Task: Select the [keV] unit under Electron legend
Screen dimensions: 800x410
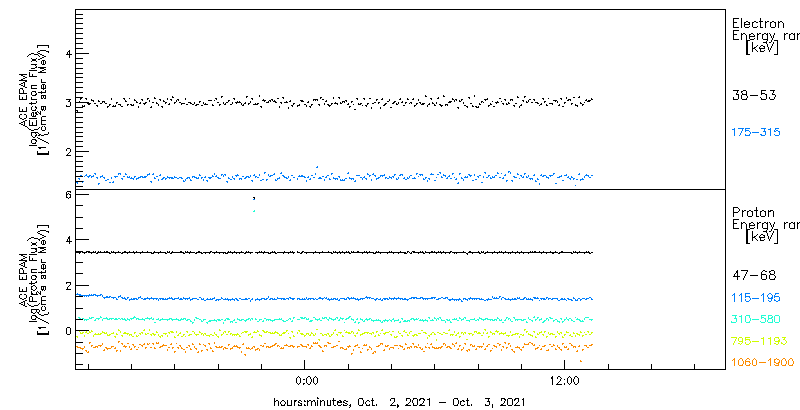Action: (761, 48)
